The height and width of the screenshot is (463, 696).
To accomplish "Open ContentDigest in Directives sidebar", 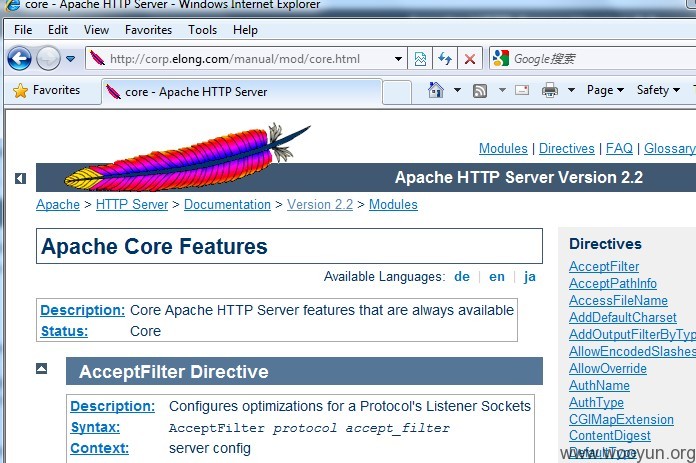I will coord(610,435).
